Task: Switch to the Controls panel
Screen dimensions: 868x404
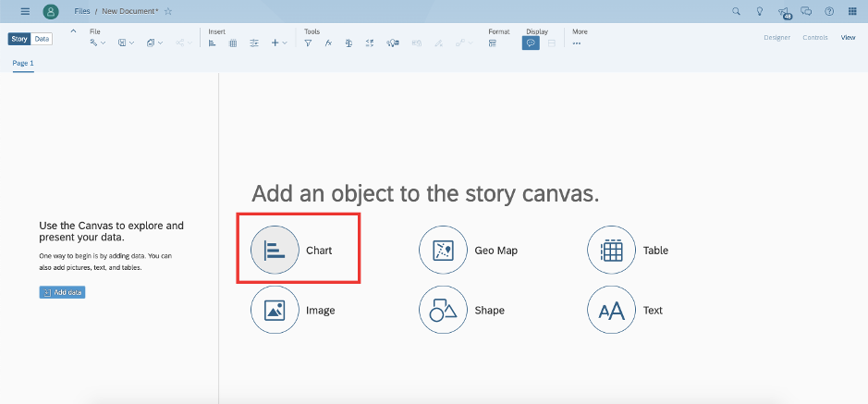Action: pyautogui.click(x=815, y=38)
